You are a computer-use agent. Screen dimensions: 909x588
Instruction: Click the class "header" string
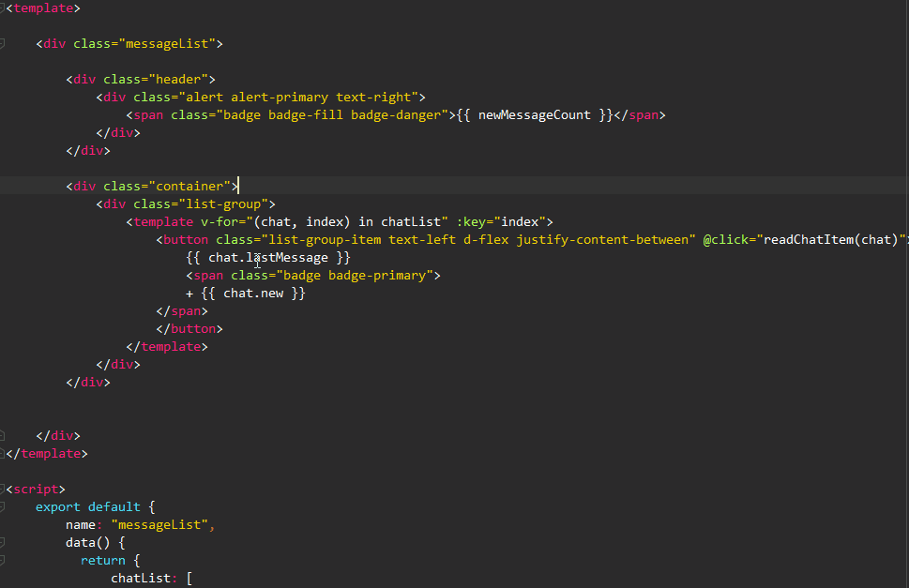coord(178,80)
